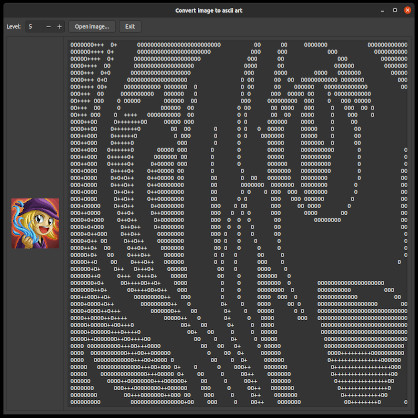Close the window with the red X

[407, 10]
